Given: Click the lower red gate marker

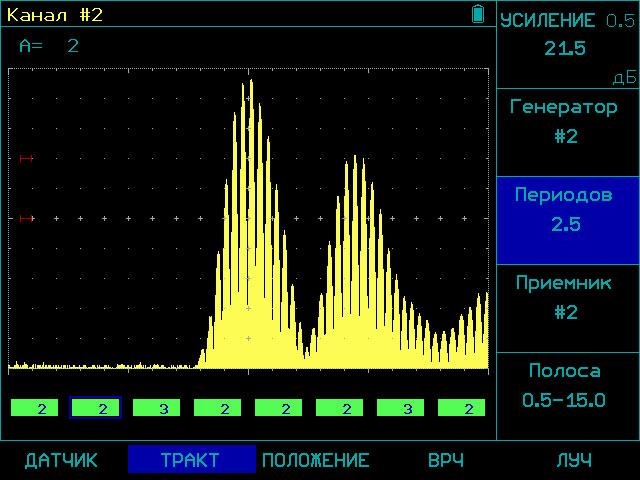Looking at the screenshot, I should click(x=26, y=218).
